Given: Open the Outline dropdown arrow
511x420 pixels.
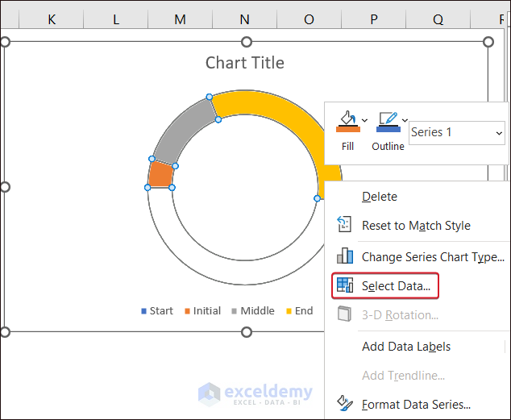Looking at the screenshot, I should pos(405,121).
